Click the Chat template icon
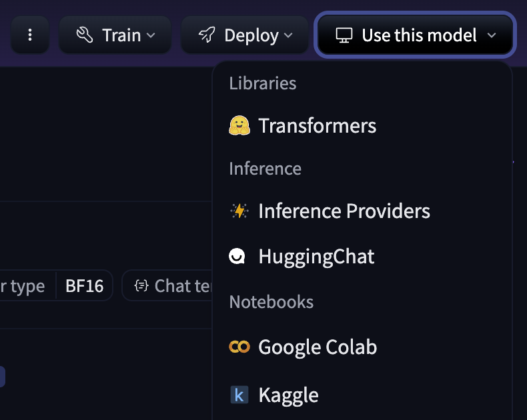 141,286
